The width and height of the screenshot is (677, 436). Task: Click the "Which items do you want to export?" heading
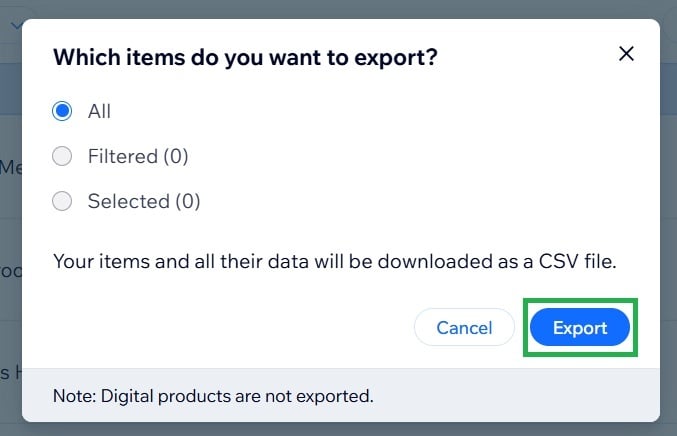point(245,58)
